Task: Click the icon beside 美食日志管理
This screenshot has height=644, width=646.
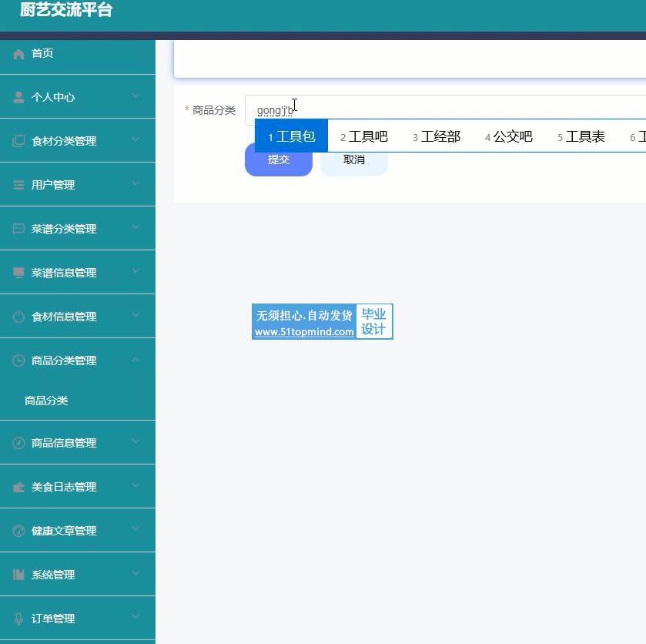Action: point(18,488)
